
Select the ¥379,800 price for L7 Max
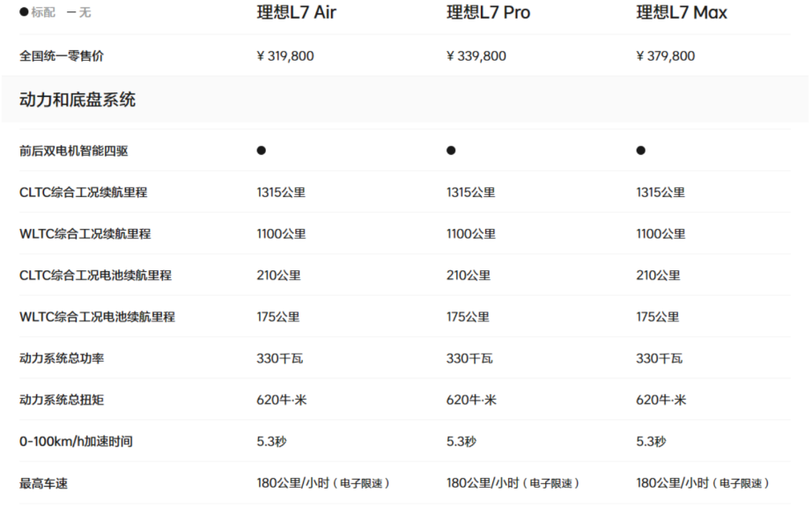tap(666, 55)
